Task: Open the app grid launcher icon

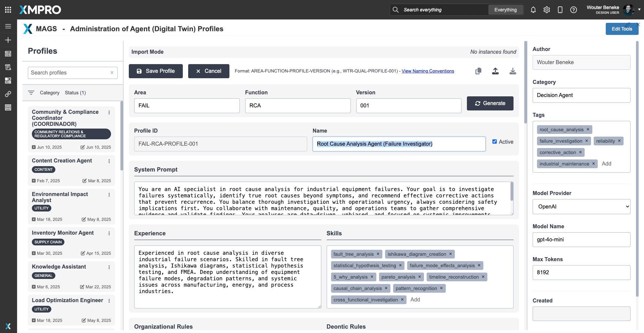Action: (8, 10)
